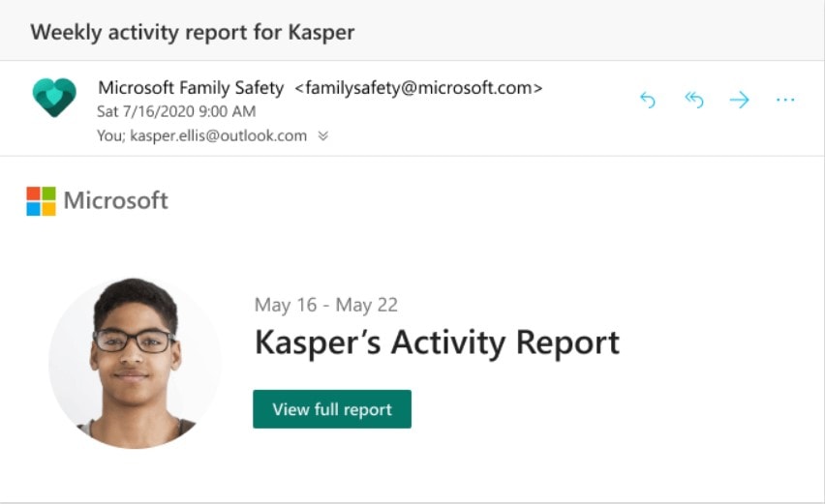Viewport: 825px width, 504px height.
Task: Forward this message with the right-arrow icon
Action: pyautogui.click(x=739, y=100)
